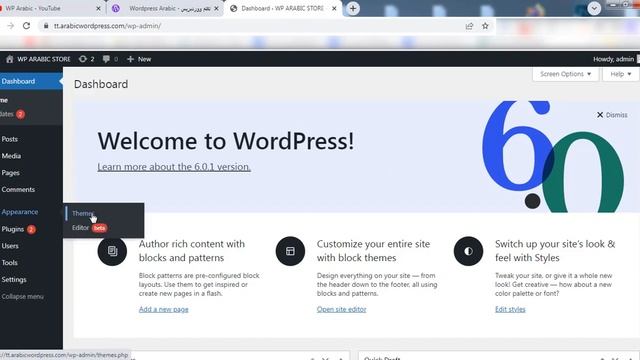Image resolution: width=640 pixels, height=360 pixels.
Task: Select Editor beta in the Appearance flyout
Action: [89, 228]
